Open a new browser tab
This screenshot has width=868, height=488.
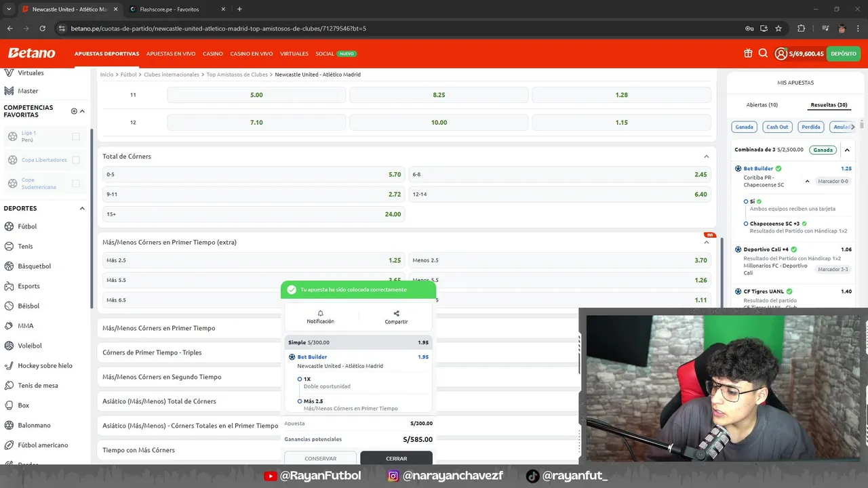tap(239, 9)
